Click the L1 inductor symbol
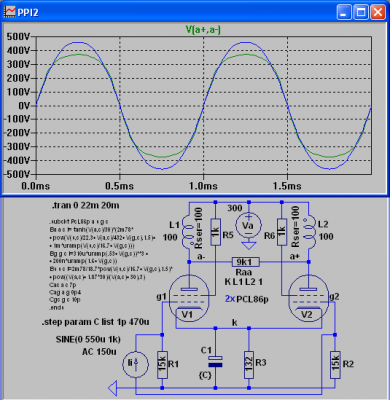The width and height of the screenshot is (390, 400). click(188, 232)
